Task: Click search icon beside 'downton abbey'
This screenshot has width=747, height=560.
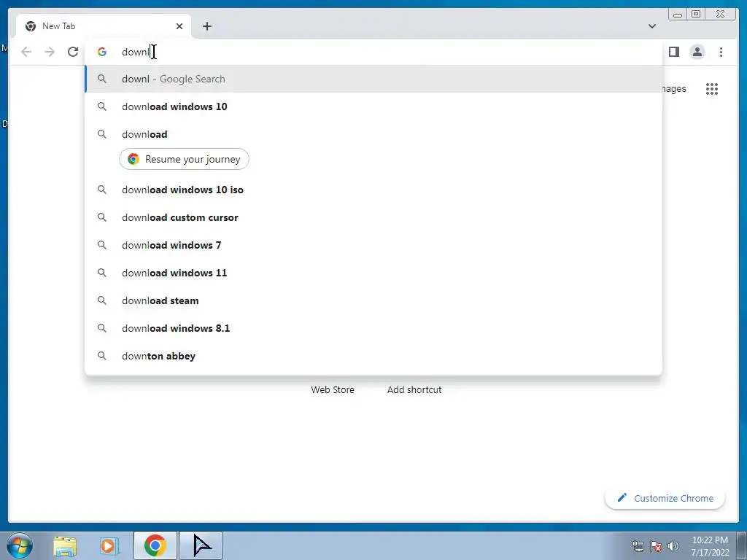Action: tap(102, 356)
